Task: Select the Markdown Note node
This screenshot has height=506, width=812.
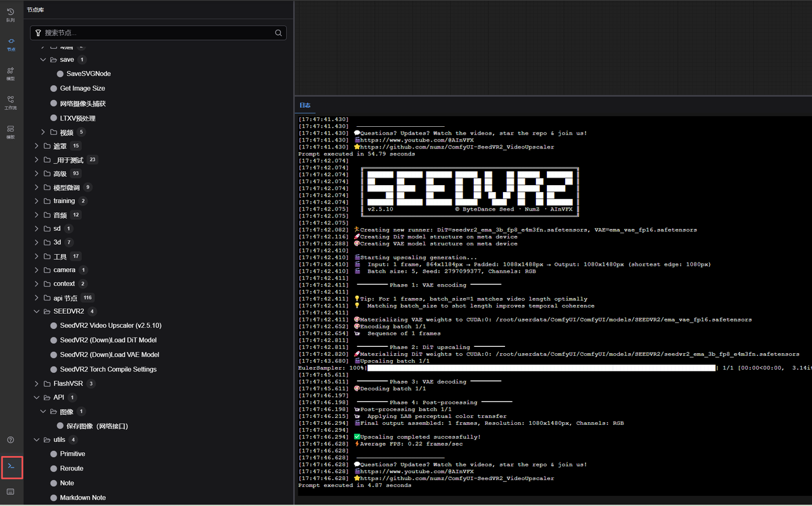Action: [83, 498]
